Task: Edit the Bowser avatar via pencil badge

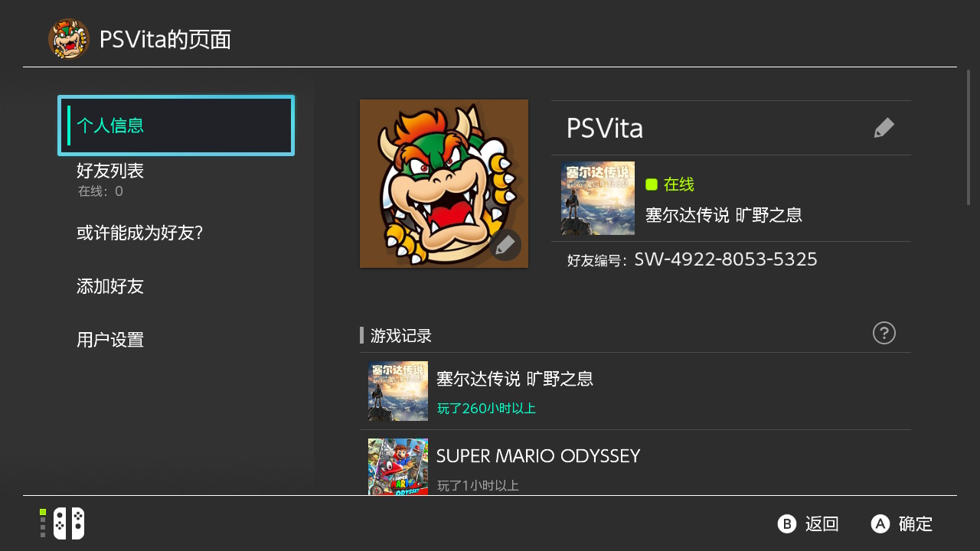Action: coord(505,245)
